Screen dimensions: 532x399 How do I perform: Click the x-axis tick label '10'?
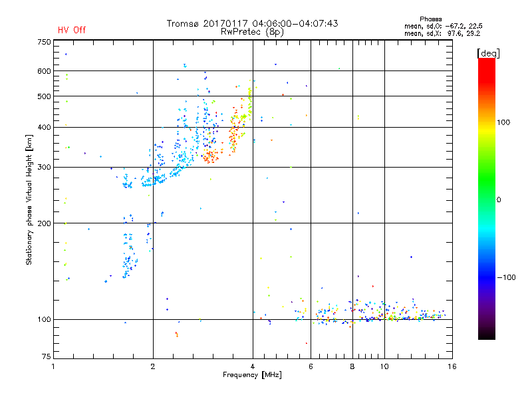384,366
